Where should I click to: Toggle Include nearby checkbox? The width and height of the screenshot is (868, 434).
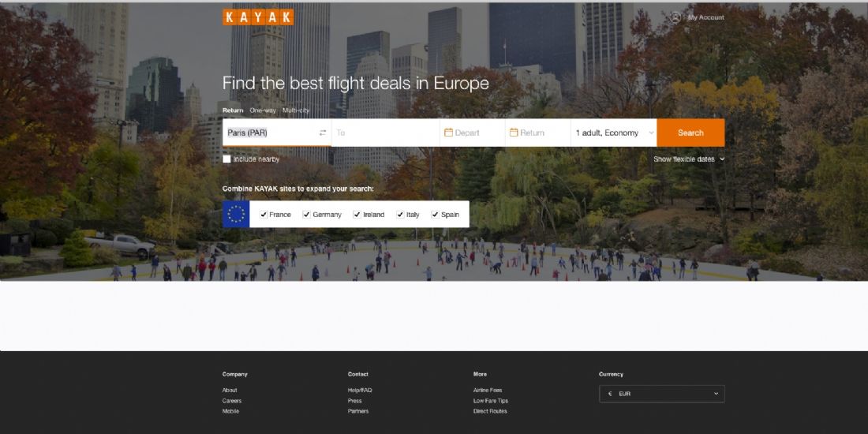click(226, 159)
